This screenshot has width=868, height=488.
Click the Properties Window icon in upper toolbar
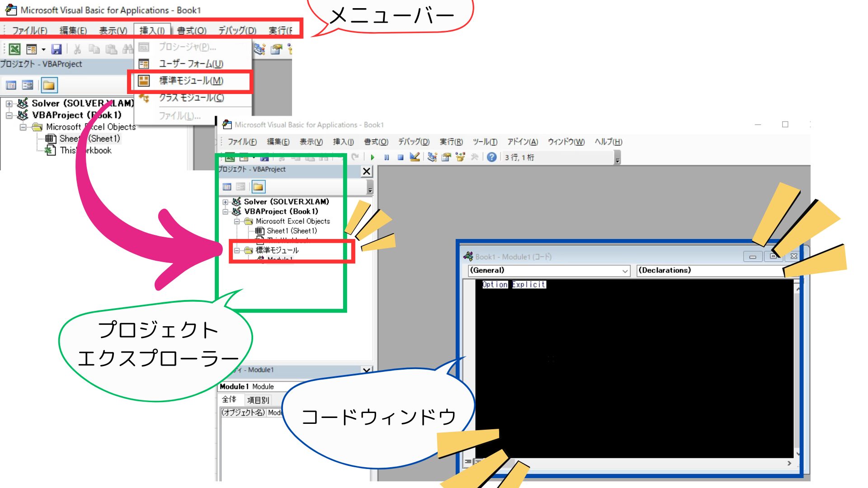coord(276,49)
